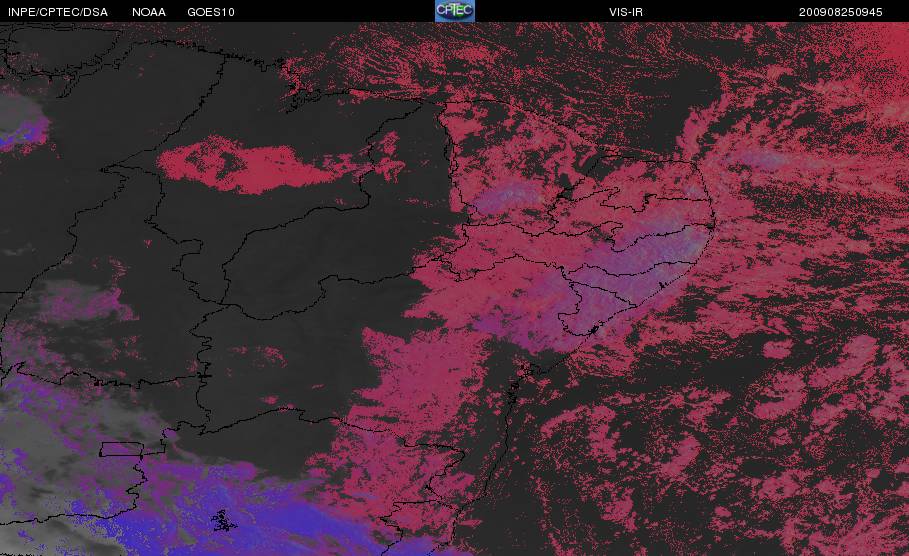The width and height of the screenshot is (909, 556).
Task: Click the INPE/CPTEC/DSA header text
Action: (58, 12)
